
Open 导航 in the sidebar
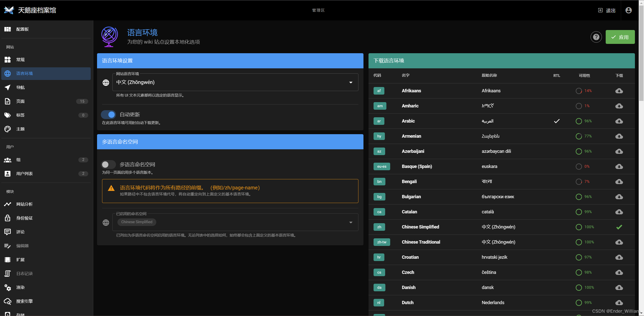tap(46, 87)
